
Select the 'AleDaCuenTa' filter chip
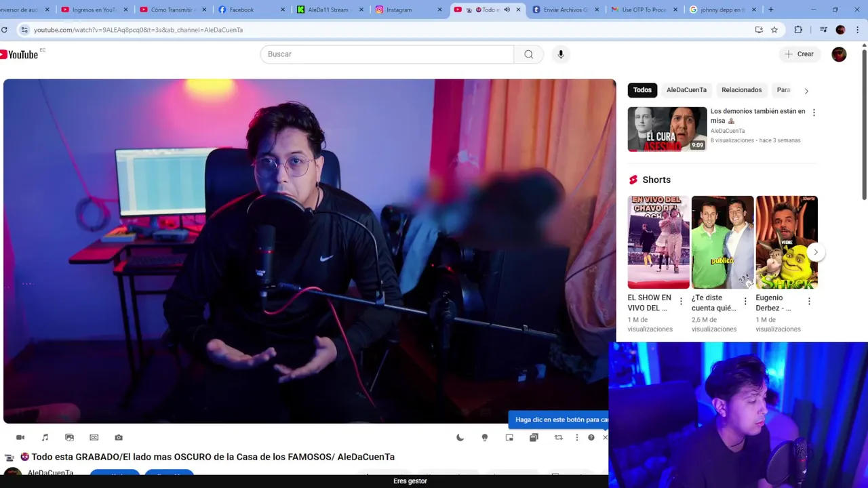686,90
